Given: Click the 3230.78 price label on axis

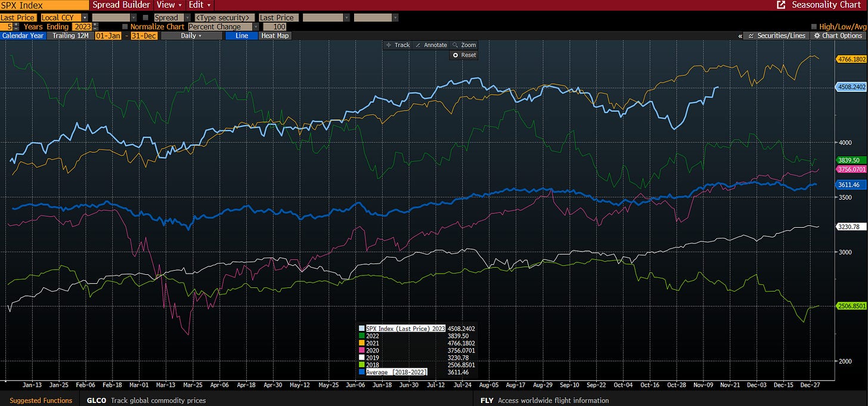Looking at the screenshot, I should pos(851,227).
